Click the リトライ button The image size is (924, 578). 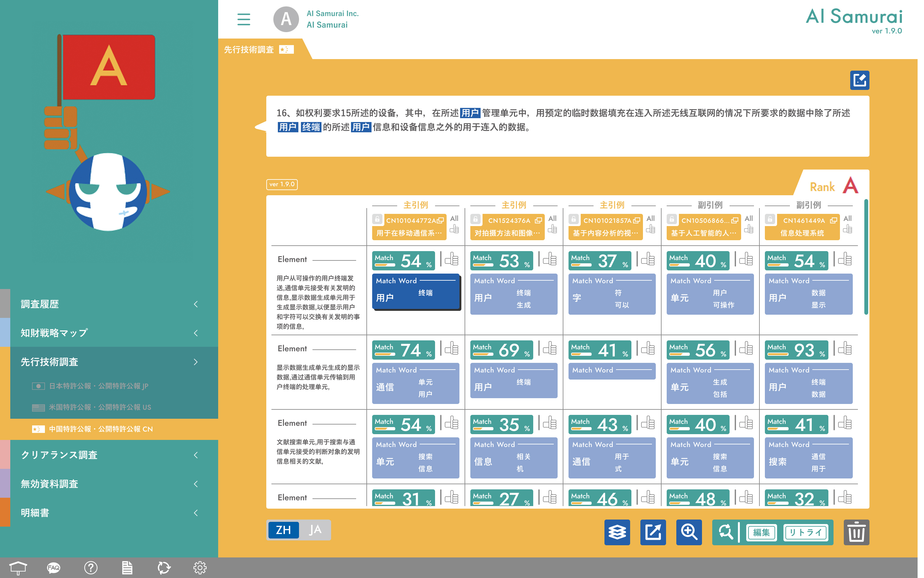tap(805, 532)
